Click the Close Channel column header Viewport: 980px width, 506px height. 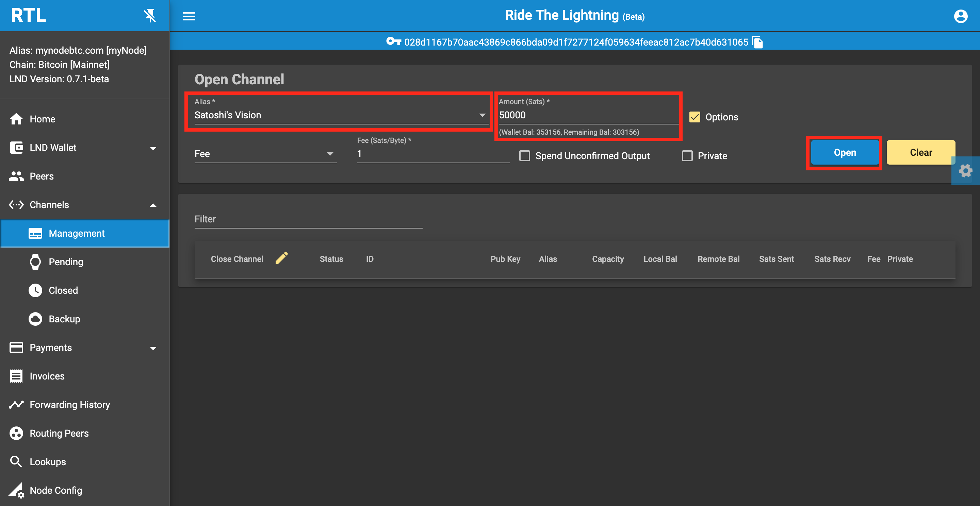pos(236,259)
